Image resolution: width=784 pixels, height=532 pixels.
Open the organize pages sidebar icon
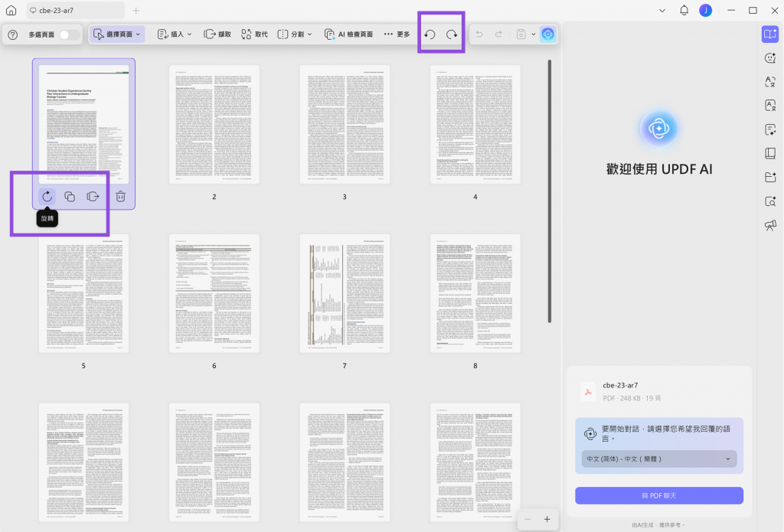[770, 153]
